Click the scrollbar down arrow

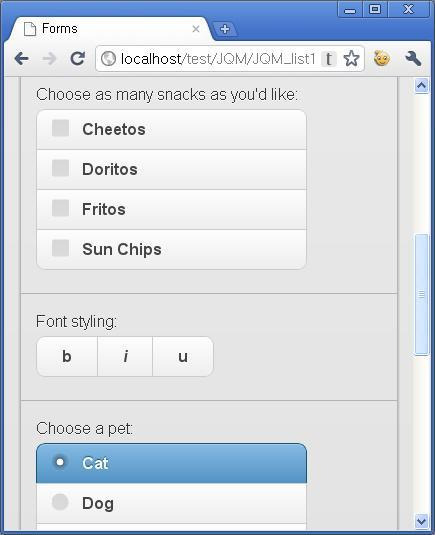click(421, 521)
